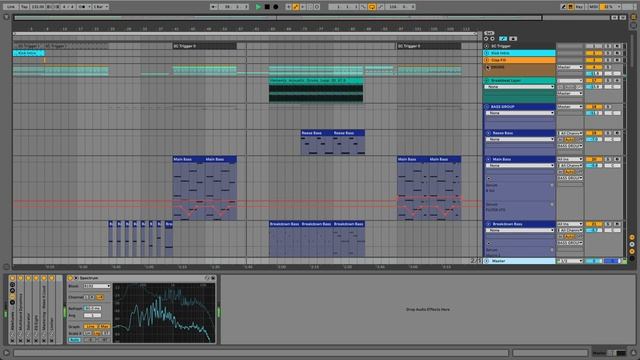Click the Spectrum device hot-swap button
This screenshot has height=360, width=640.
[x=207, y=278]
